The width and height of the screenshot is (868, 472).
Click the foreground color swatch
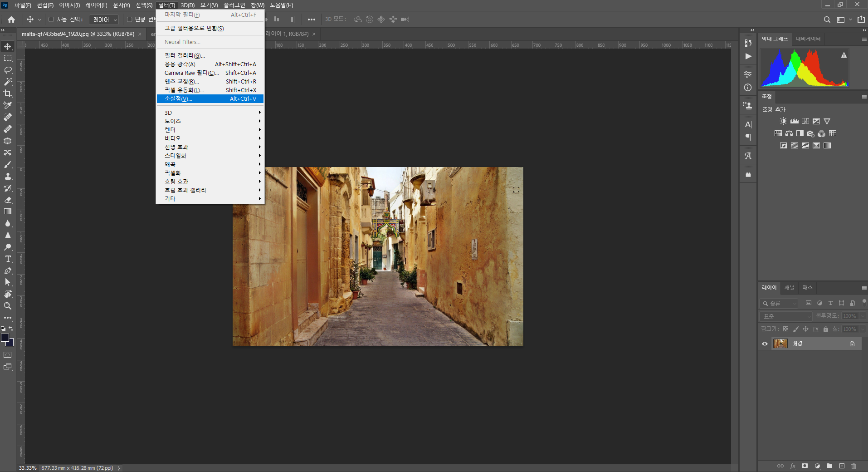click(5, 338)
